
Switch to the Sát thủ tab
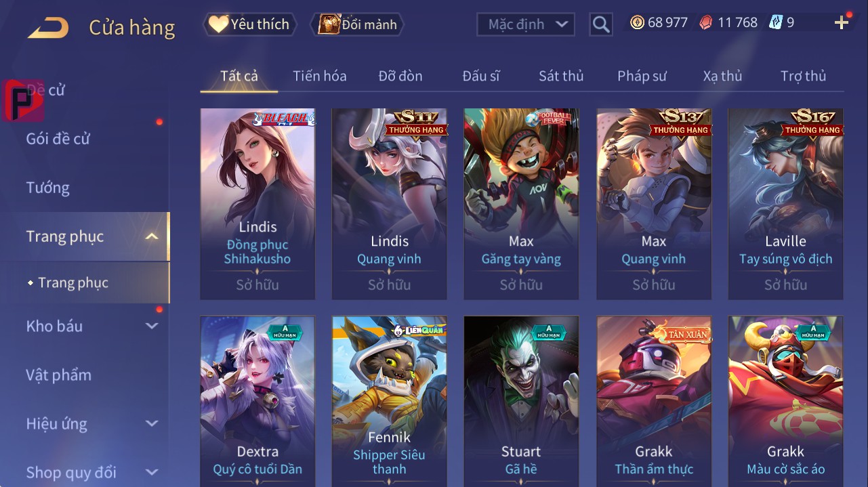coord(561,76)
